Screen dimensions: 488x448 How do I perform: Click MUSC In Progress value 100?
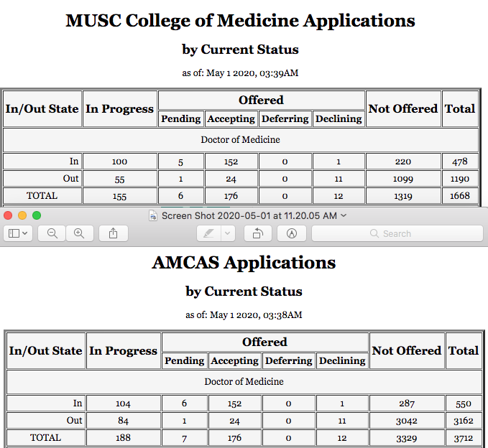120,162
